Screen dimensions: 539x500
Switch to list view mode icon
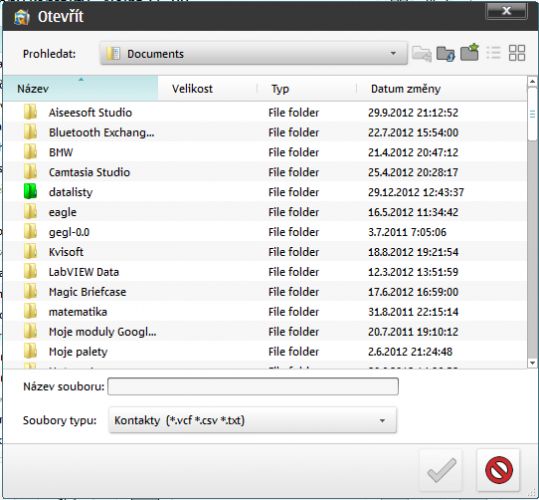[493, 53]
